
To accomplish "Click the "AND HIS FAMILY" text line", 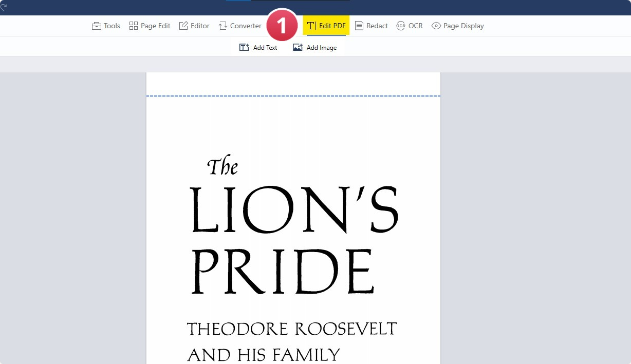I will click(264, 355).
